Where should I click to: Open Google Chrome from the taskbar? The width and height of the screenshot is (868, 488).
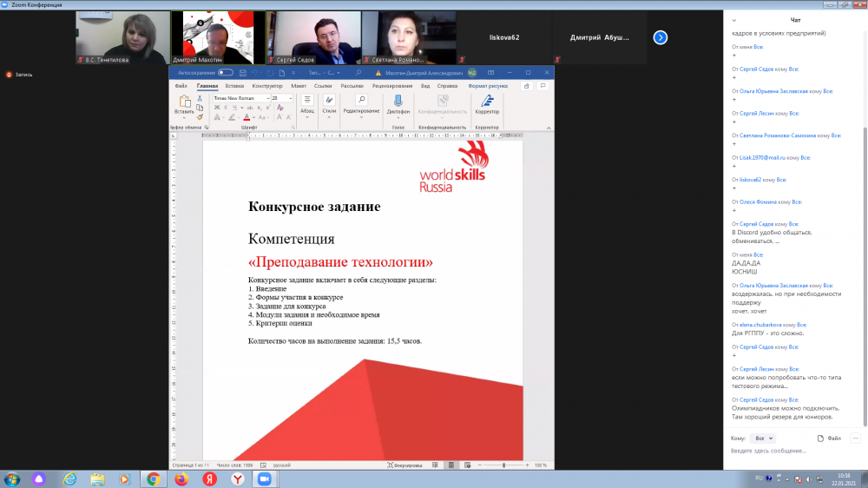click(153, 478)
